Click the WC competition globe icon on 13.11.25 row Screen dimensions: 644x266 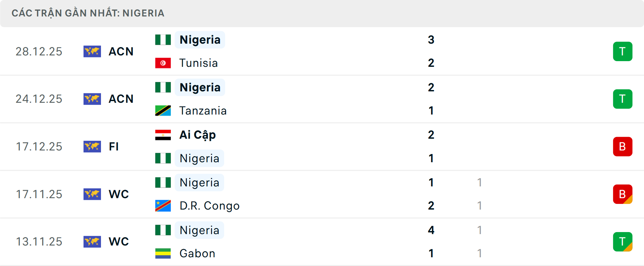[92, 241]
